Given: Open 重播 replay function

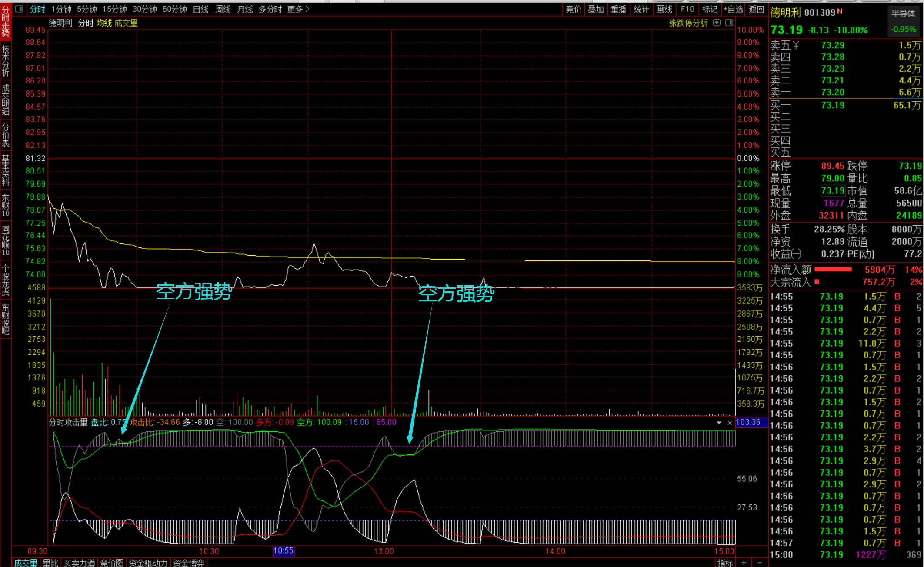Looking at the screenshot, I should click(618, 9).
